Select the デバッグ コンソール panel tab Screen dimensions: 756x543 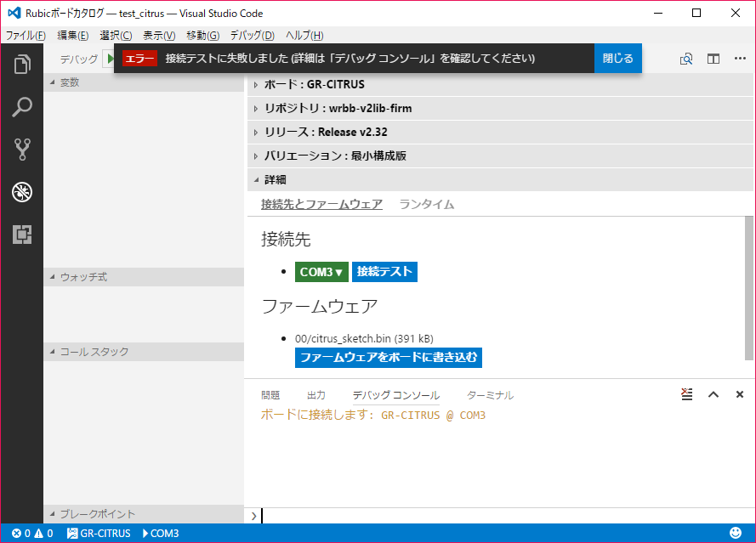[x=395, y=395]
